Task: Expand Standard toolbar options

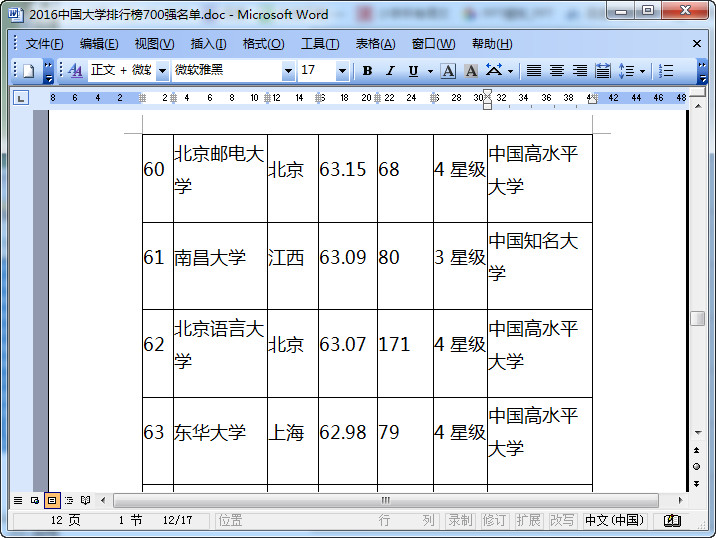Action: point(48,71)
